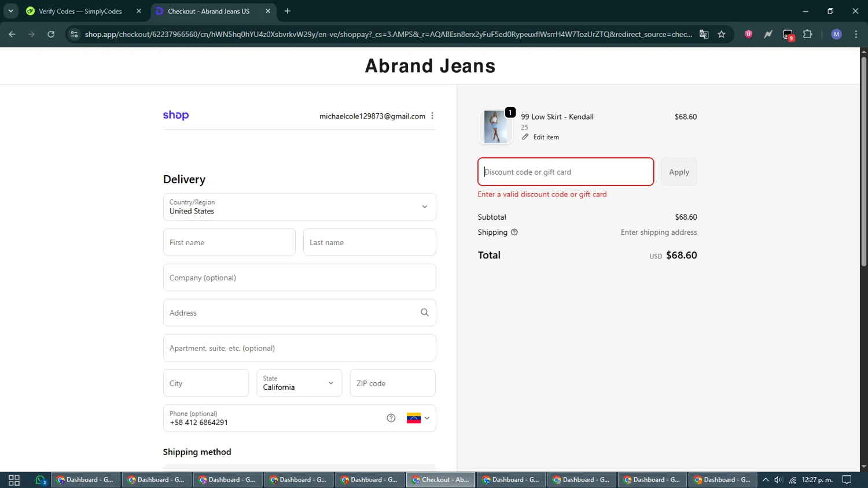Click the phone help question icon

391,418
